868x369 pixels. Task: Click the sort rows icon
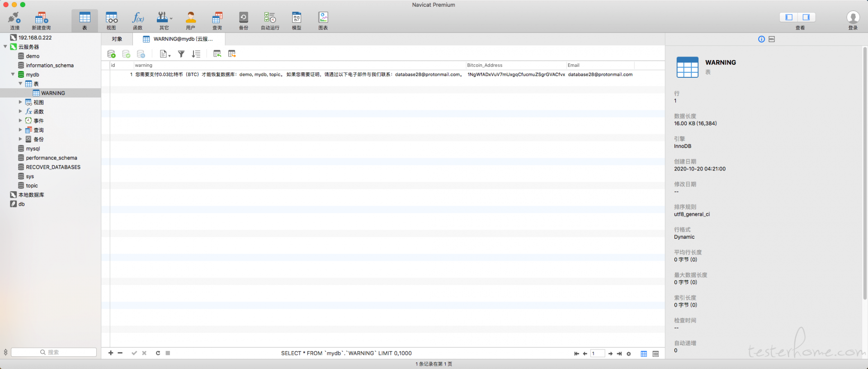point(196,54)
